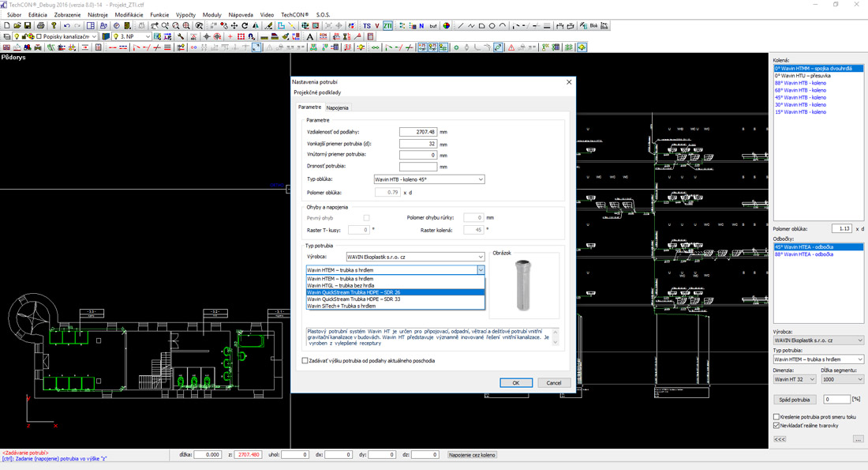Click the Undo arrow icon
Screen dimensions: 868x470
(x=67, y=26)
